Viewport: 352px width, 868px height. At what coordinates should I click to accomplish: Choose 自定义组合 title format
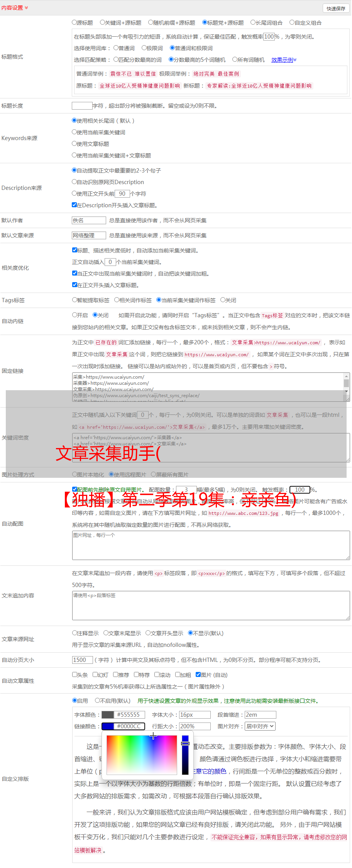pos(292,22)
